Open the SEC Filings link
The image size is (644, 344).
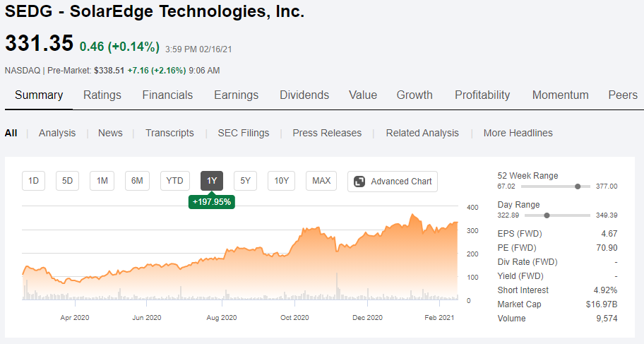[x=243, y=133]
